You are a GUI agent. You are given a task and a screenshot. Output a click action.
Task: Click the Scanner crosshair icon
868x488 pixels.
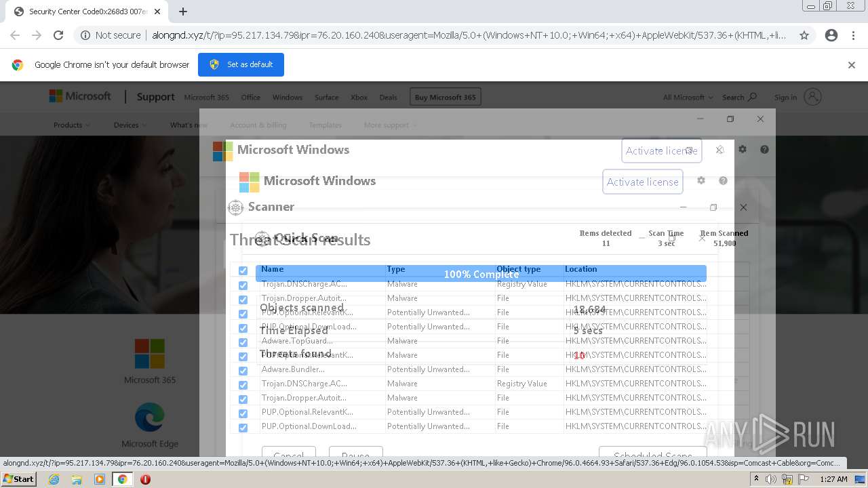[x=235, y=207]
